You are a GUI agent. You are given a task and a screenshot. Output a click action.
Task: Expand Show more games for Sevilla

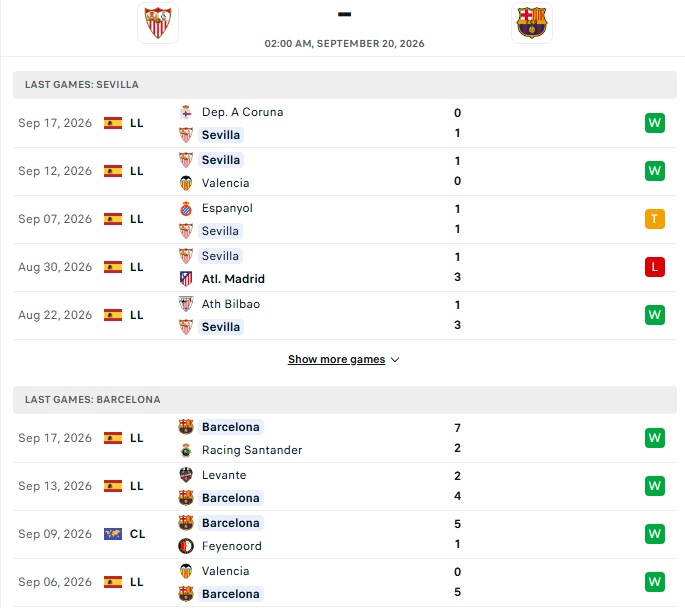coord(336,359)
